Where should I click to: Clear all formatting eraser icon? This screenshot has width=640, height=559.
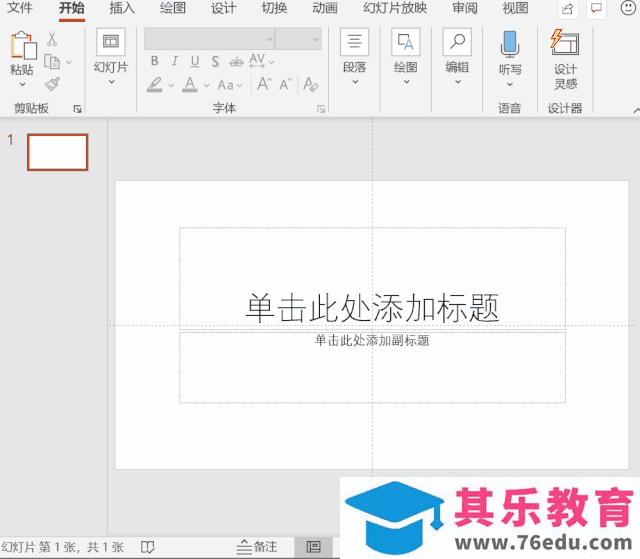[x=311, y=84]
